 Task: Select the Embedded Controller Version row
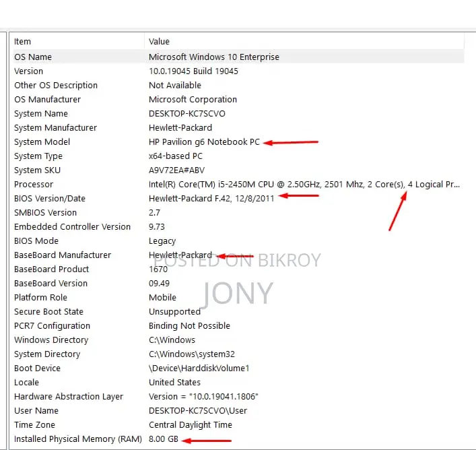coord(72,227)
